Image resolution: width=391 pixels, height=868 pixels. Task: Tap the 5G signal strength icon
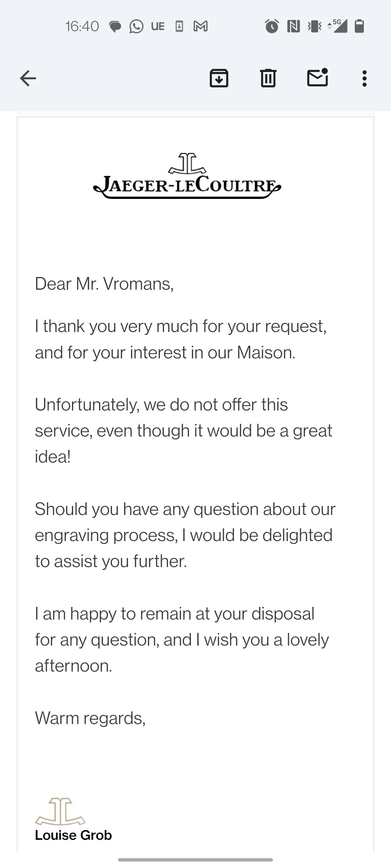pyautogui.click(x=337, y=26)
